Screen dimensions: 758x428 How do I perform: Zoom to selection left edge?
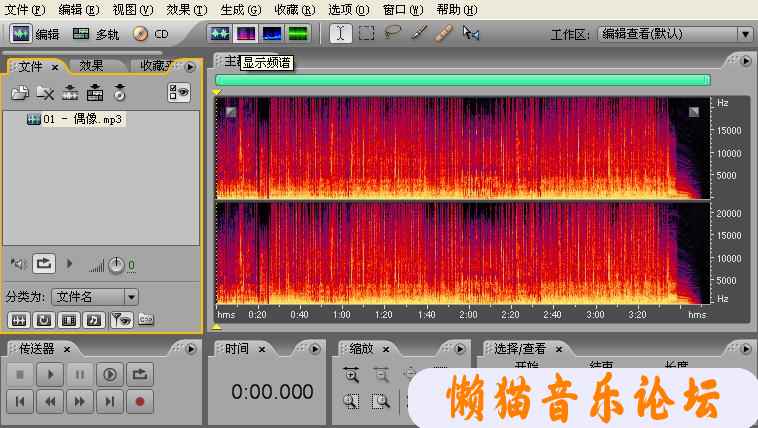pos(351,401)
